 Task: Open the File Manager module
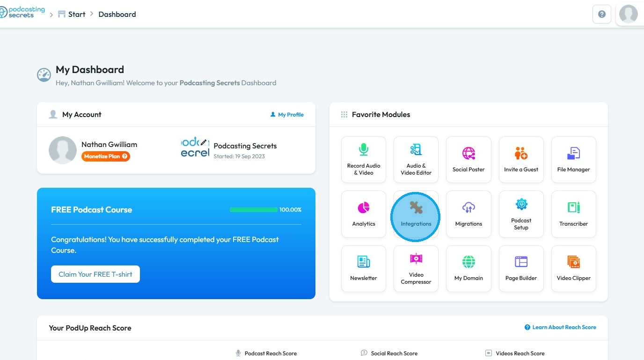[573, 159]
